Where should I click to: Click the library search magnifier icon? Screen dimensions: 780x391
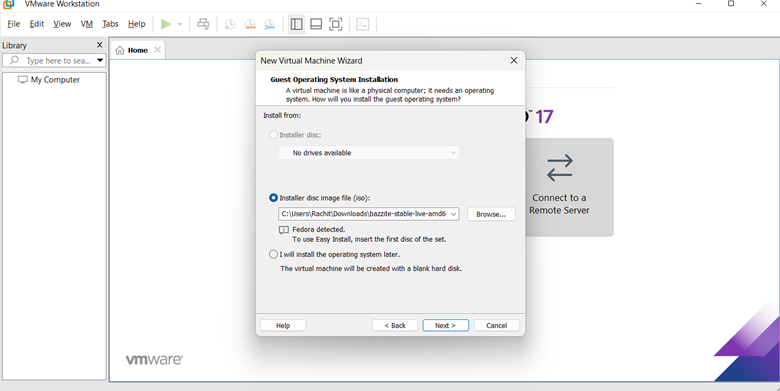click(x=14, y=60)
